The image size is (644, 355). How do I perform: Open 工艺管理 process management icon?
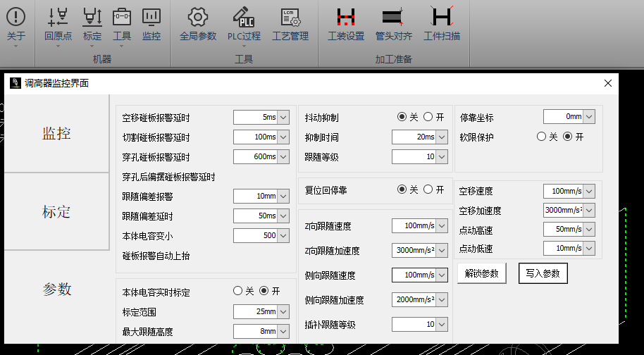(290, 18)
